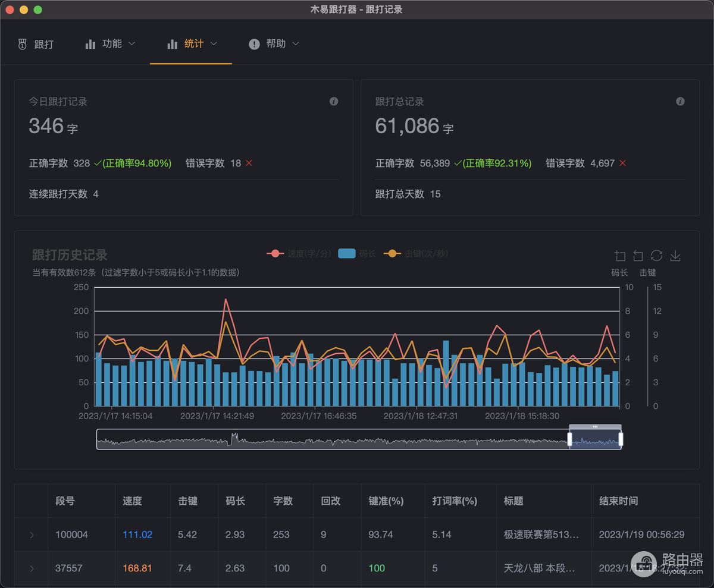Click the chart restore refresh icon
The width and height of the screenshot is (714, 588).
[656, 256]
